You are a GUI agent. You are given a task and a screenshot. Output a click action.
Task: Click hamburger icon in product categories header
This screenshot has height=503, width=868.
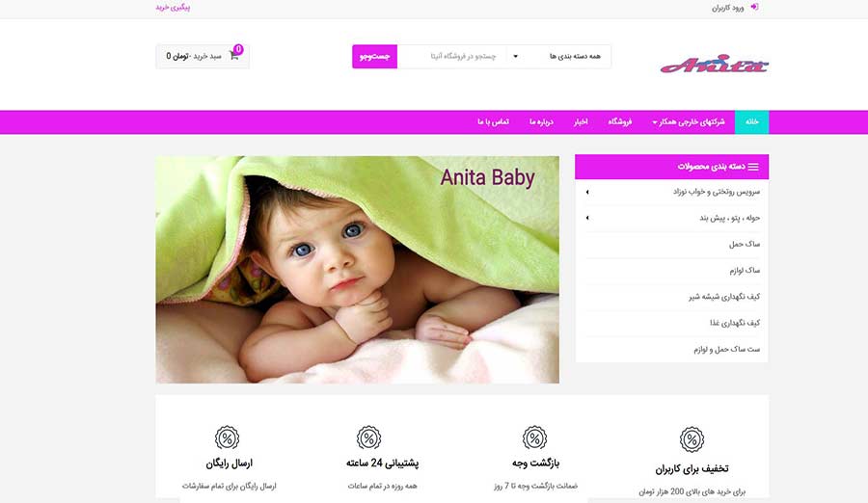point(753,167)
